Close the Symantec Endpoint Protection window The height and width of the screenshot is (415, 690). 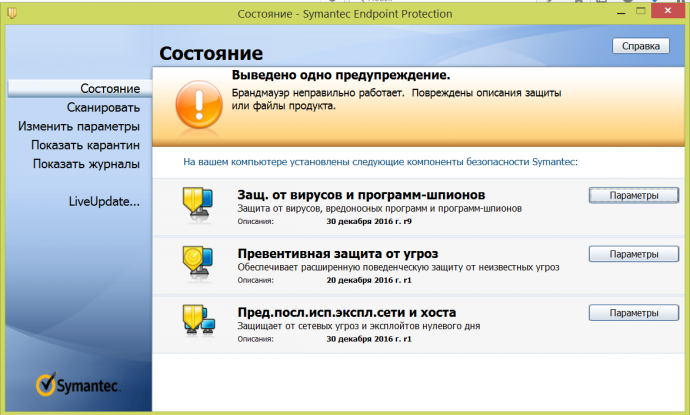point(668,11)
